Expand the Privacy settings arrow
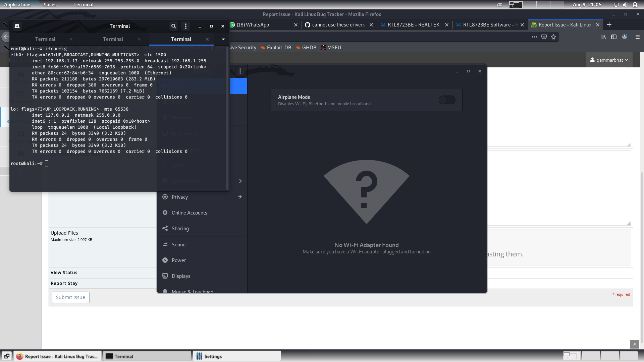Screen dimensions: 644x362 (240, 197)
